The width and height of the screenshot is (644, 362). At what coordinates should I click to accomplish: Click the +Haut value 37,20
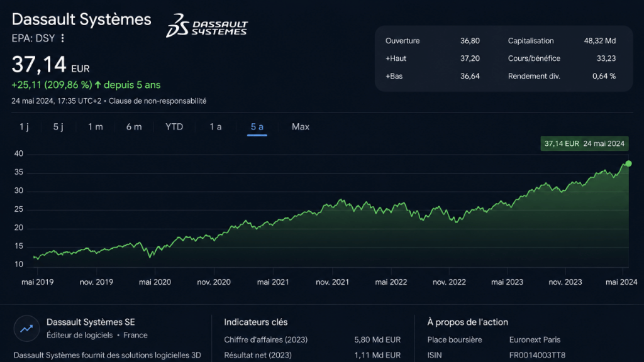pyautogui.click(x=470, y=58)
